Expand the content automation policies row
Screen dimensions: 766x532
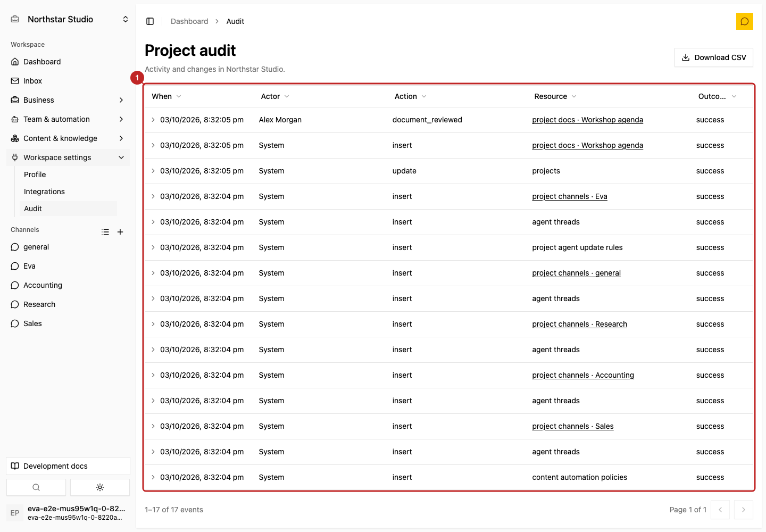[x=153, y=477]
